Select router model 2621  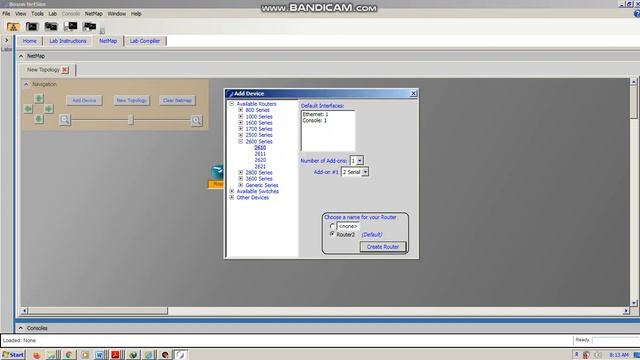[260, 167]
